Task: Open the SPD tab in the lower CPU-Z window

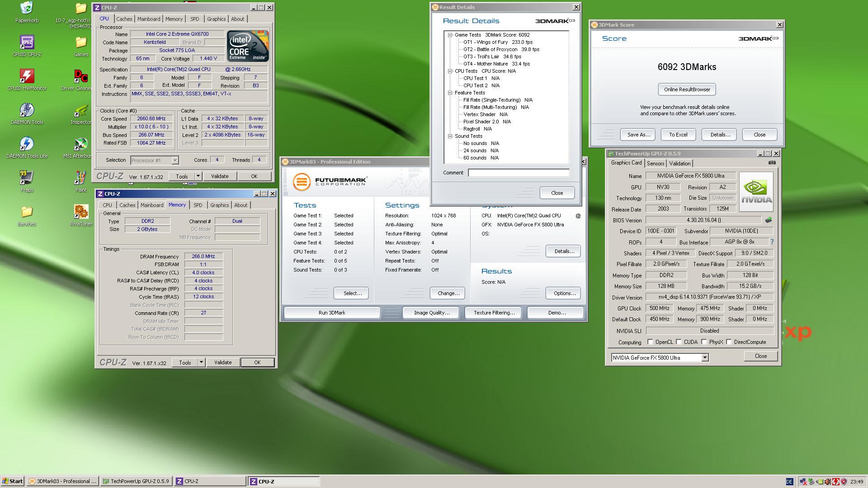Action: (x=198, y=205)
